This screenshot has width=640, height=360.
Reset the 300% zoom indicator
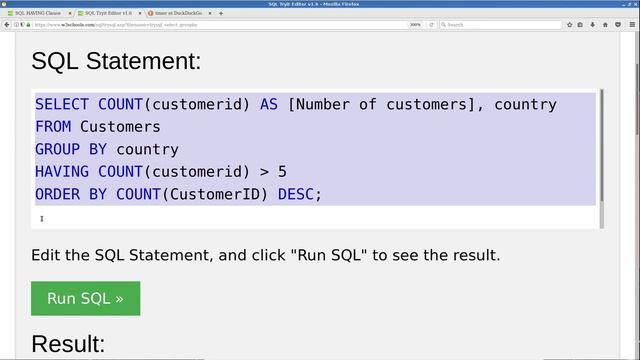coord(415,25)
